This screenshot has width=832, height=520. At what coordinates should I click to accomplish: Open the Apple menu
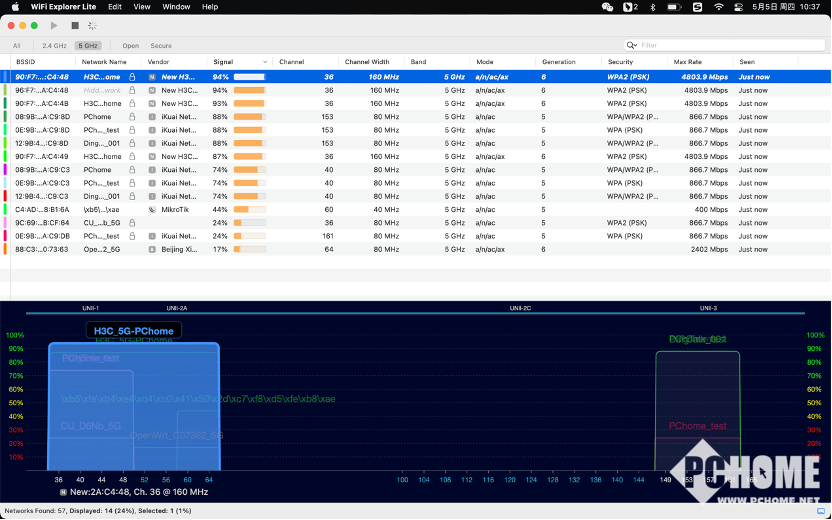click(x=15, y=7)
